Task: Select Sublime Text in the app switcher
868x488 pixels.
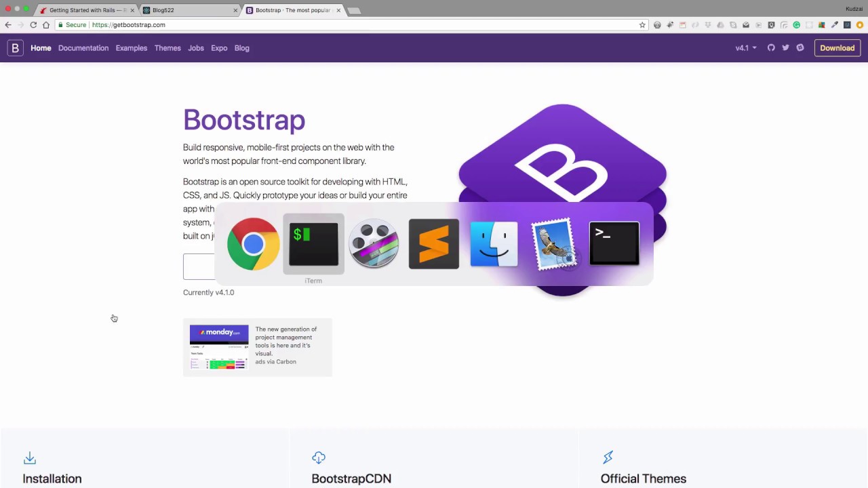Action: pyautogui.click(x=434, y=244)
